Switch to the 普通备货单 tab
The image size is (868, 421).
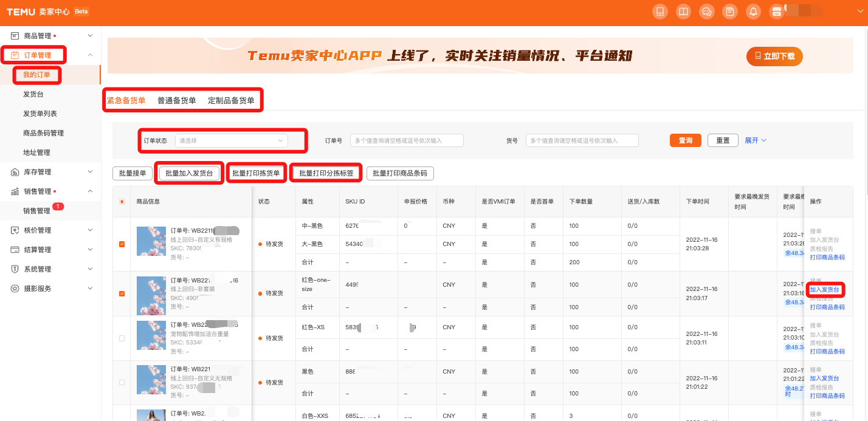[x=176, y=101]
